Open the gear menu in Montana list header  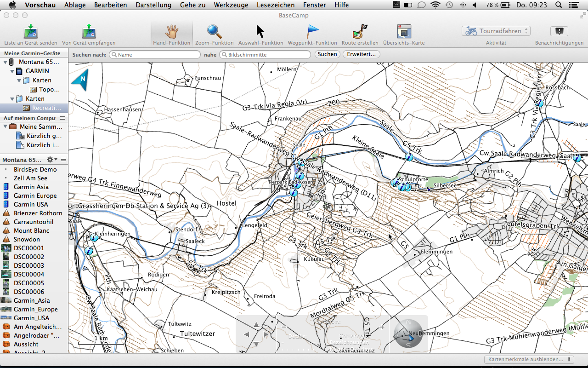click(x=51, y=160)
